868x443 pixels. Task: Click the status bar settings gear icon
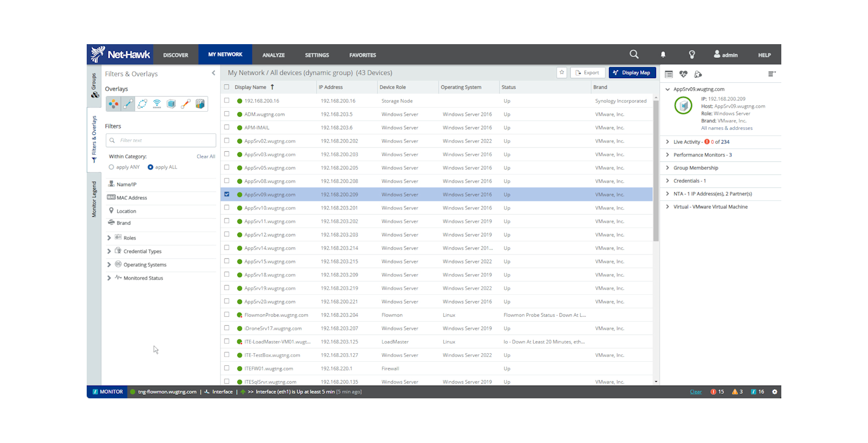774,392
